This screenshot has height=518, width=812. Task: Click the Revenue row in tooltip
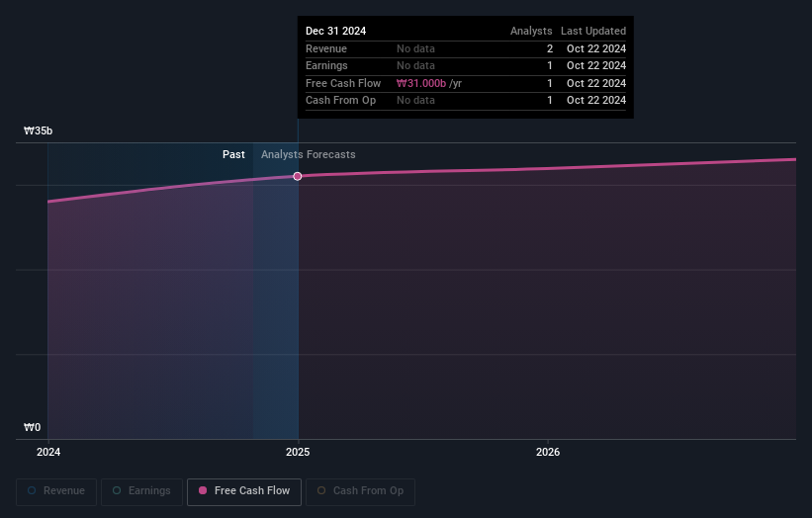point(466,48)
